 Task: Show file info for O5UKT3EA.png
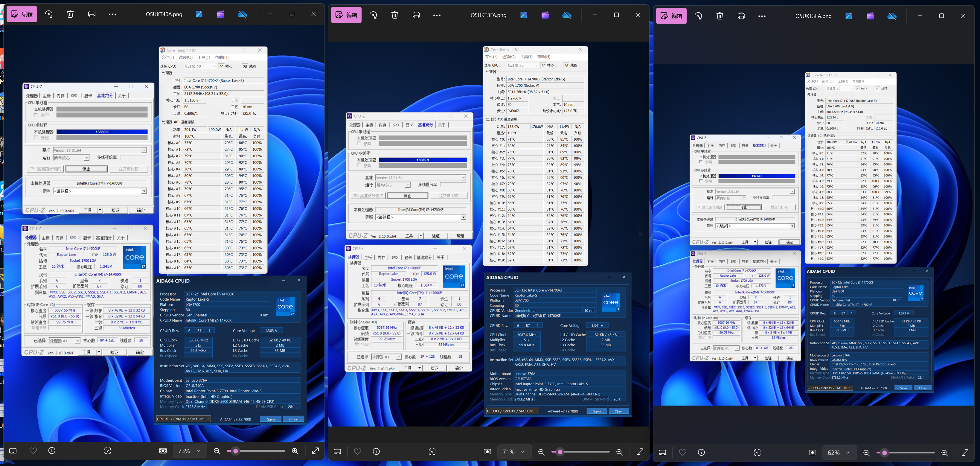click(x=702, y=452)
